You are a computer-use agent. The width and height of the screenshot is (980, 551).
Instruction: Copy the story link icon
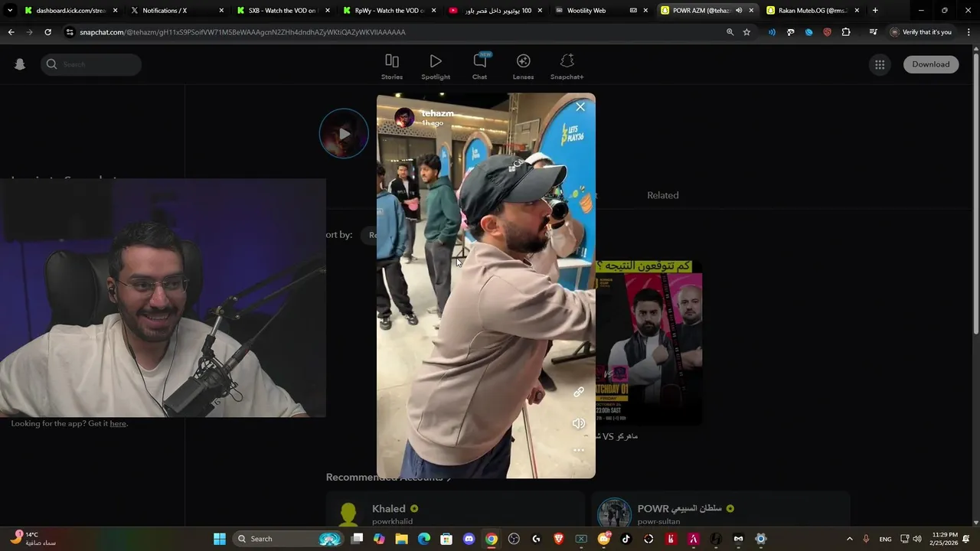579,392
